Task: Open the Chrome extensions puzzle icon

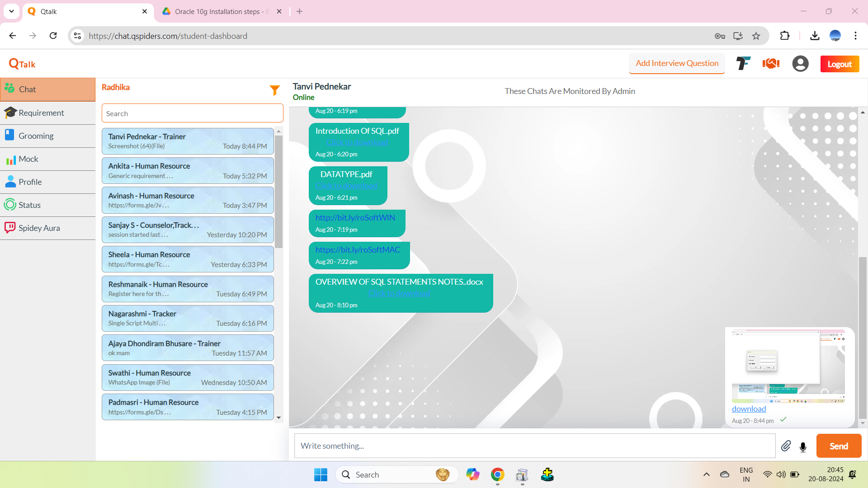Action: (x=785, y=36)
